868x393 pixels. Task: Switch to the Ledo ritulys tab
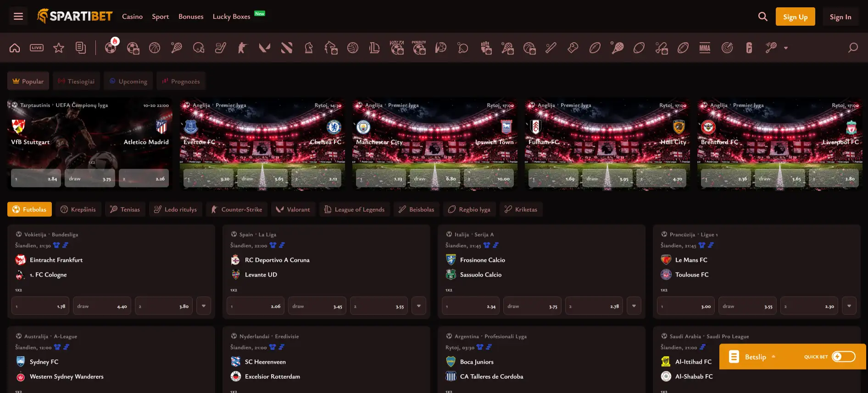(x=176, y=209)
